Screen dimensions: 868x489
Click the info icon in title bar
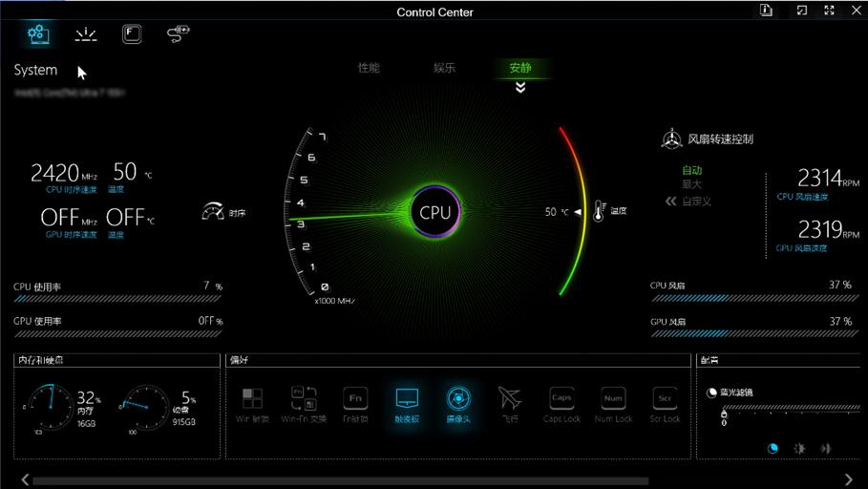click(x=766, y=11)
